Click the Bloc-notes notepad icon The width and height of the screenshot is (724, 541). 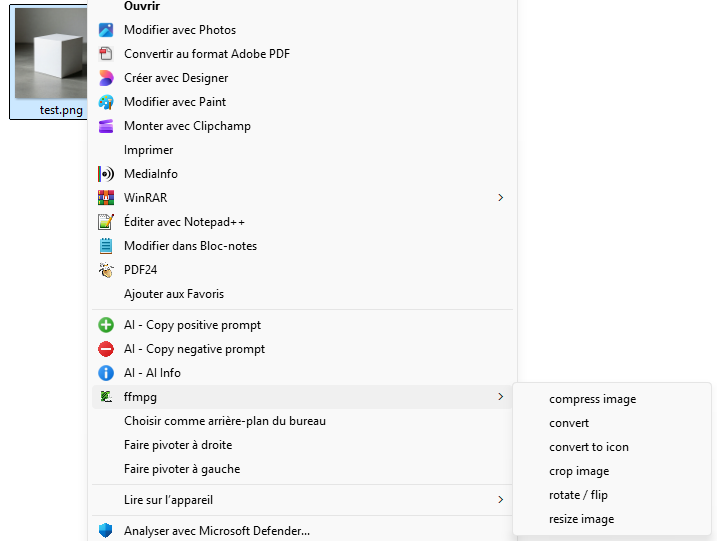pos(106,246)
